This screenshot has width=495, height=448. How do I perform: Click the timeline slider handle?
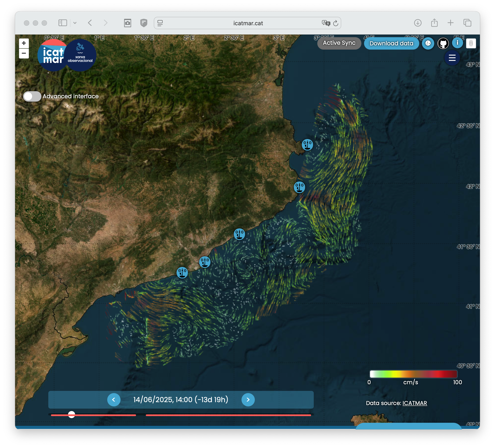coord(71,415)
